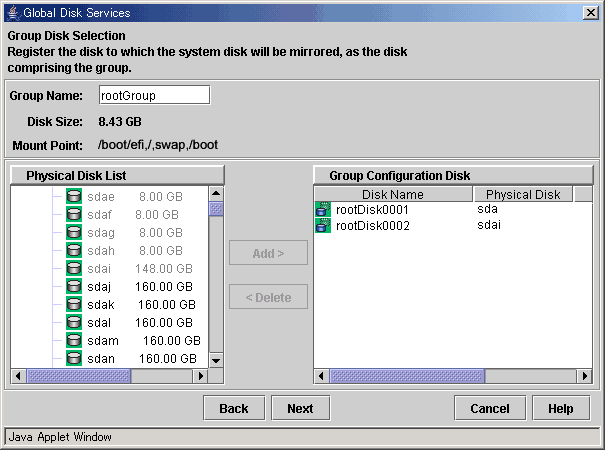Click the Group Configuration Disk left scroll arrow
605x450 pixels.
coord(321,376)
